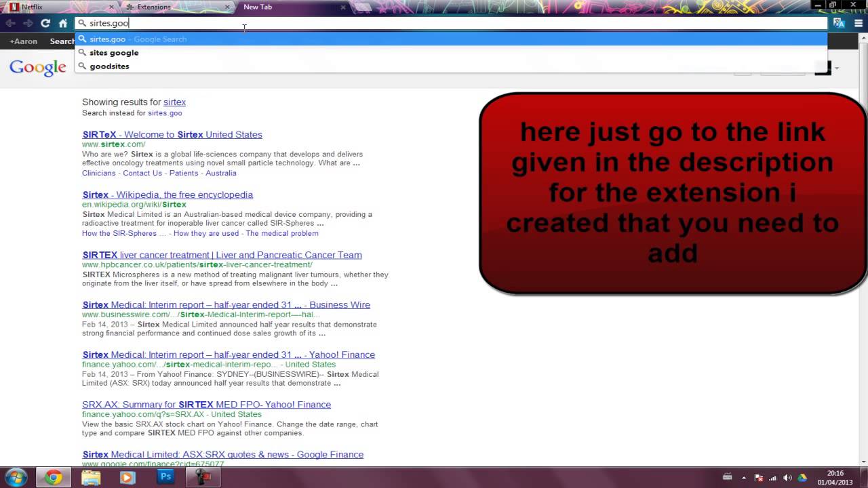The height and width of the screenshot is (488, 868).
Task: Click the volume icon in system tray
Action: point(787,478)
